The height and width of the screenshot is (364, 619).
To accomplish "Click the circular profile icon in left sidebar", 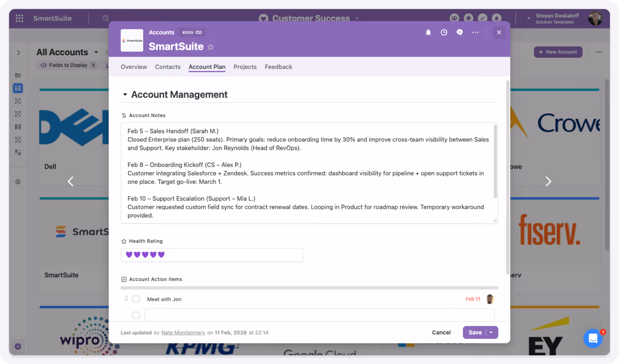I will 18,182.
